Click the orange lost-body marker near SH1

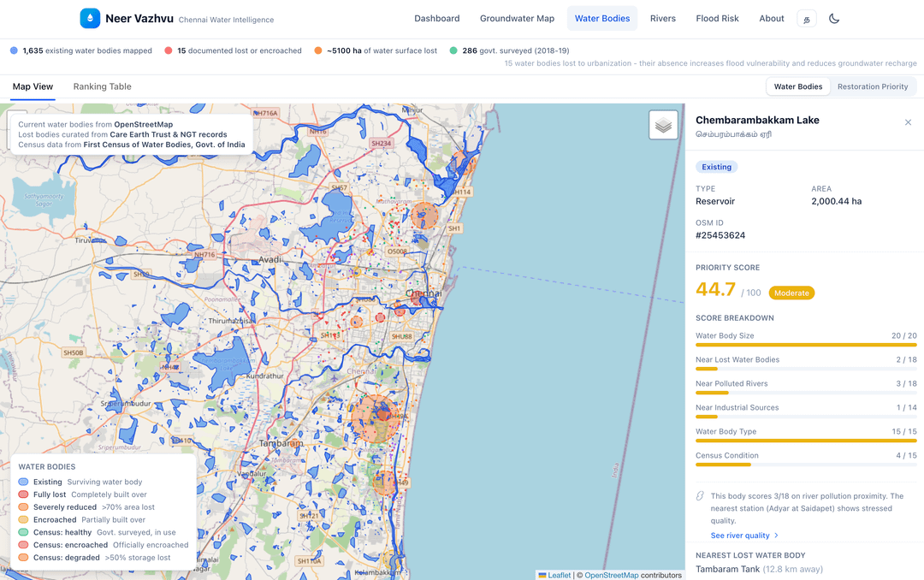pos(424,216)
